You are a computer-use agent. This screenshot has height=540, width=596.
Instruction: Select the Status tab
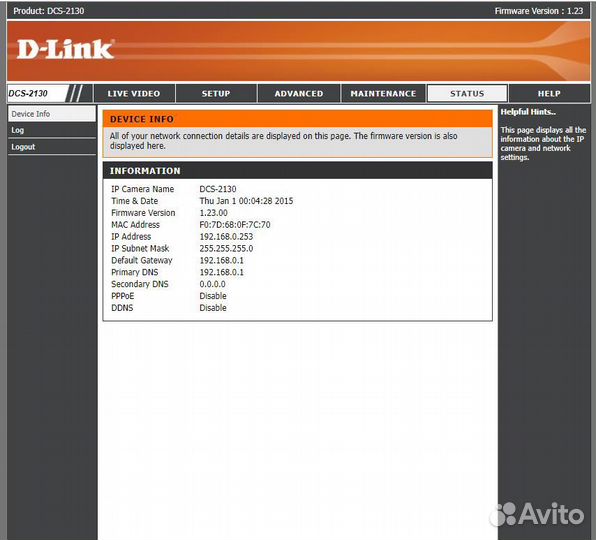pos(467,93)
